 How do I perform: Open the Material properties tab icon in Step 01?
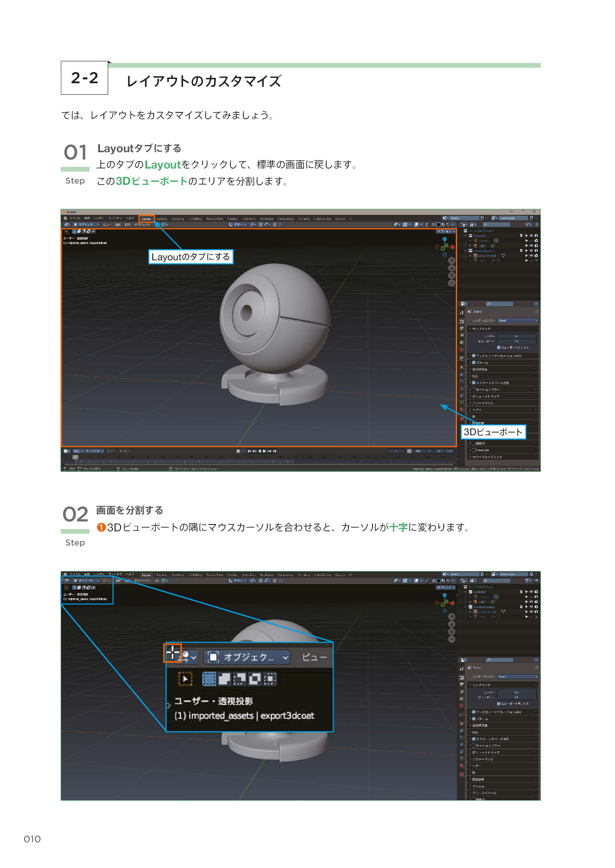[x=462, y=409]
